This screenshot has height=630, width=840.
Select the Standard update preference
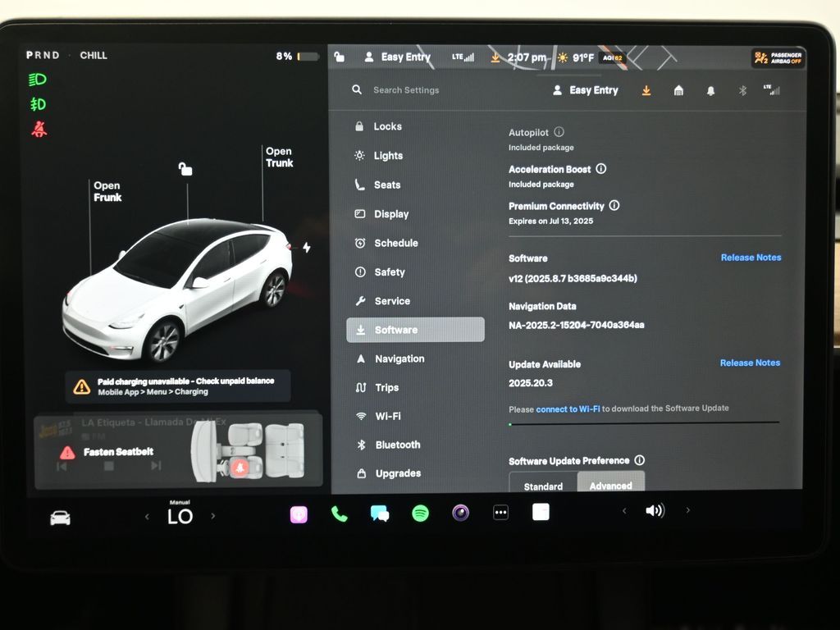[543, 486]
